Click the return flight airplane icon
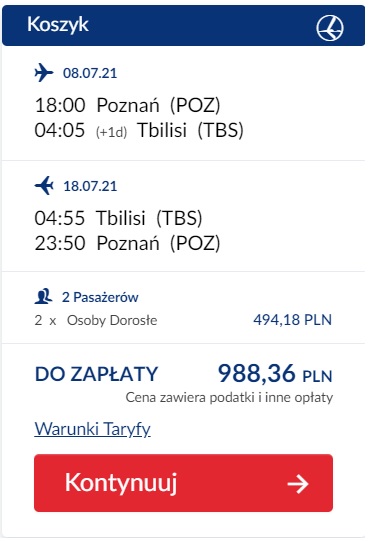 pos(44,186)
